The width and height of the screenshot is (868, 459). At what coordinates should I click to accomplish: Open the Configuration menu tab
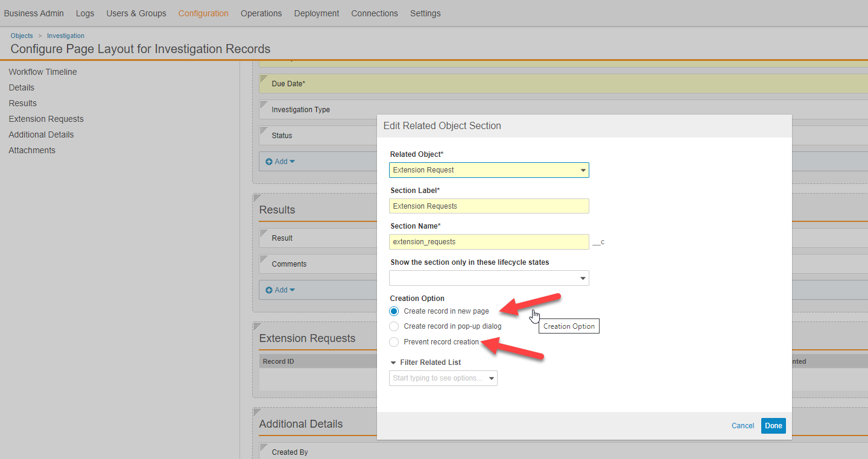[x=203, y=13]
